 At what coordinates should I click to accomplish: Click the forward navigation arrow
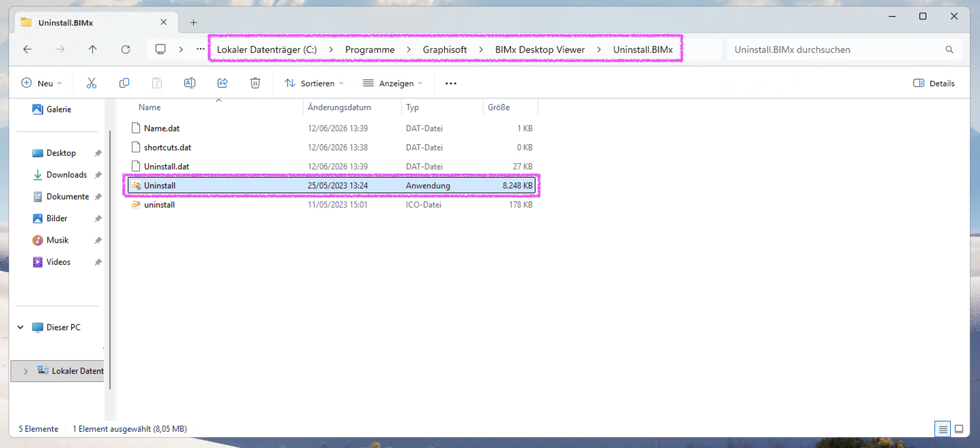(60, 49)
